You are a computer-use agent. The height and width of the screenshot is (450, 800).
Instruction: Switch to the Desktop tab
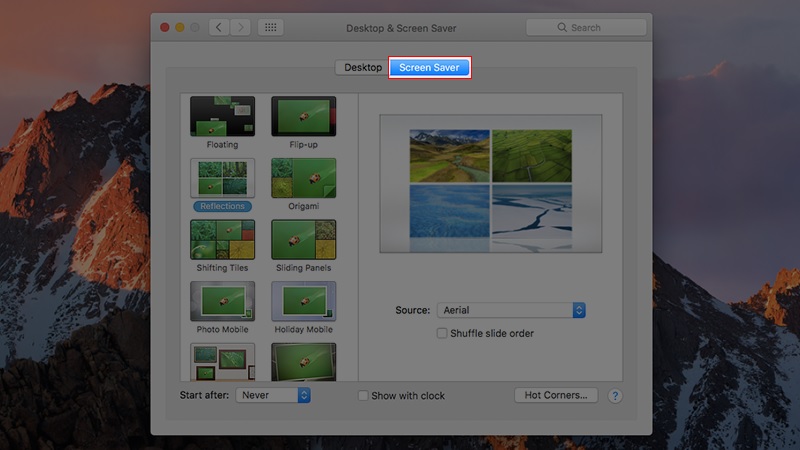362,68
